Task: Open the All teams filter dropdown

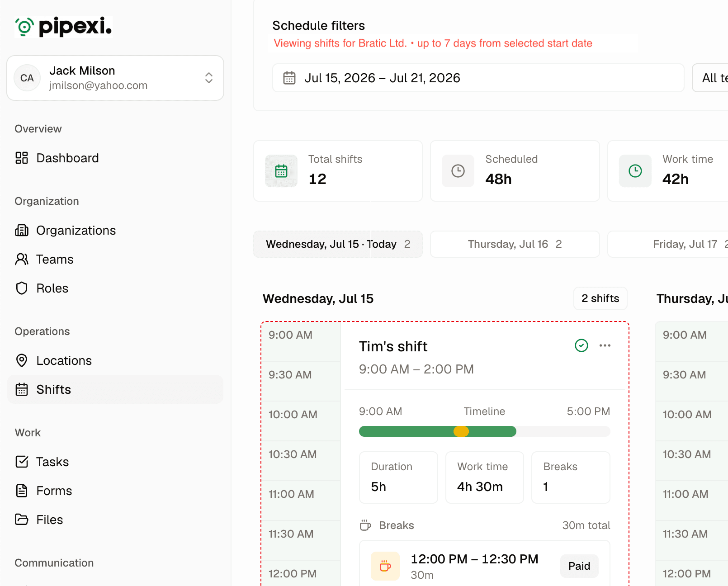Action: tap(710, 78)
